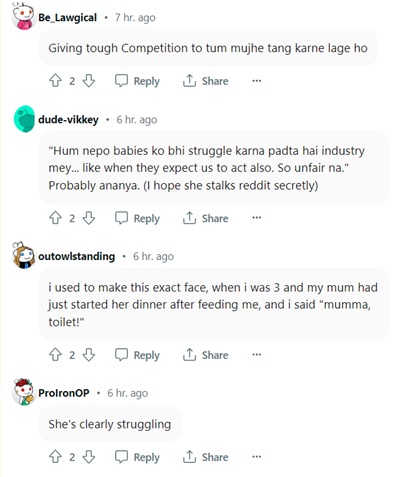Open more options on ProIronOP's comment
This screenshot has height=477, width=399.
(x=256, y=457)
